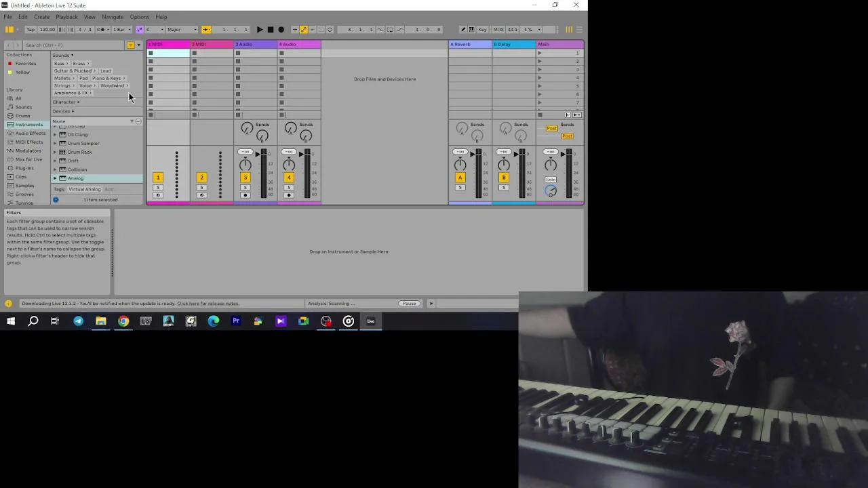
Task: Click Main track cue volume knob
Action: click(x=551, y=191)
